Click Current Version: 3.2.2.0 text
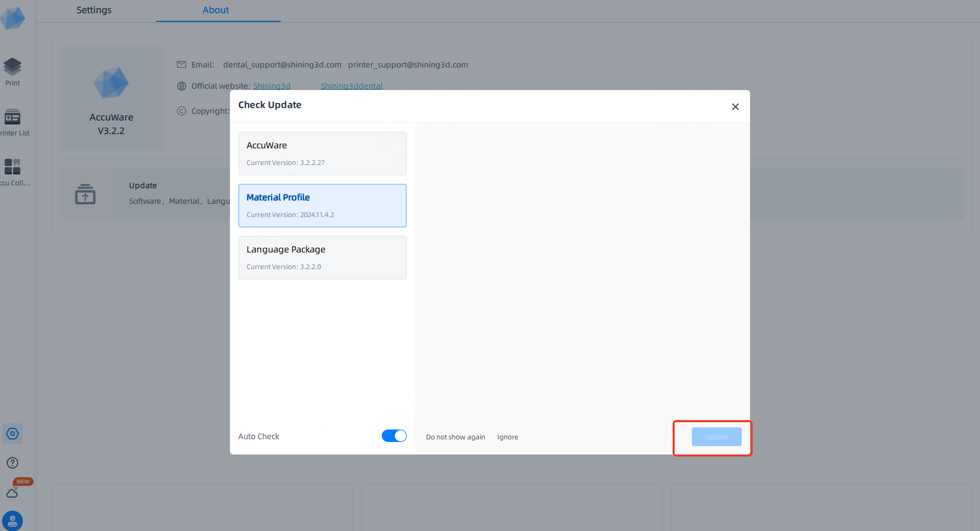This screenshot has height=531, width=980. (284, 267)
